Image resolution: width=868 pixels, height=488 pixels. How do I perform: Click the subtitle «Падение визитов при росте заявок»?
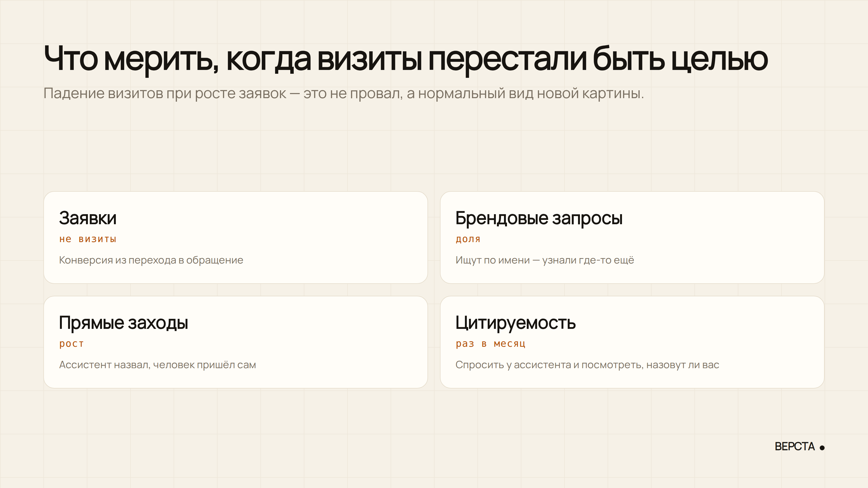pos(165,93)
